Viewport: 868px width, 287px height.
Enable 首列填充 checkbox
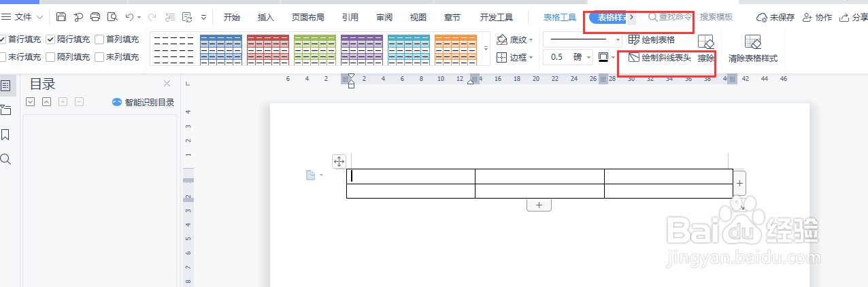[x=100, y=39]
